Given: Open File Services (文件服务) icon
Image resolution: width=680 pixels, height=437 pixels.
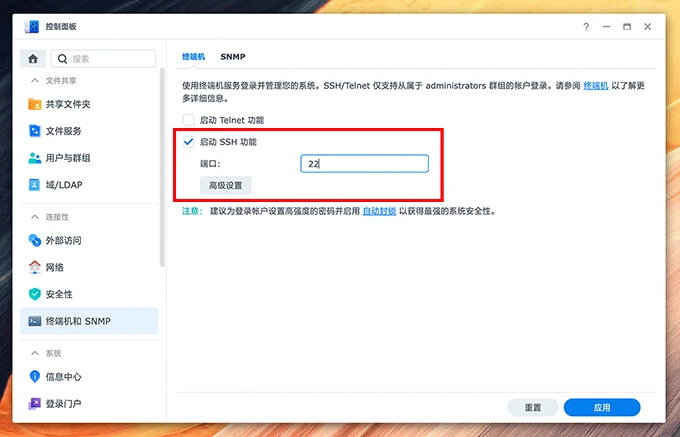Looking at the screenshot, I should [x=35, y=131].
